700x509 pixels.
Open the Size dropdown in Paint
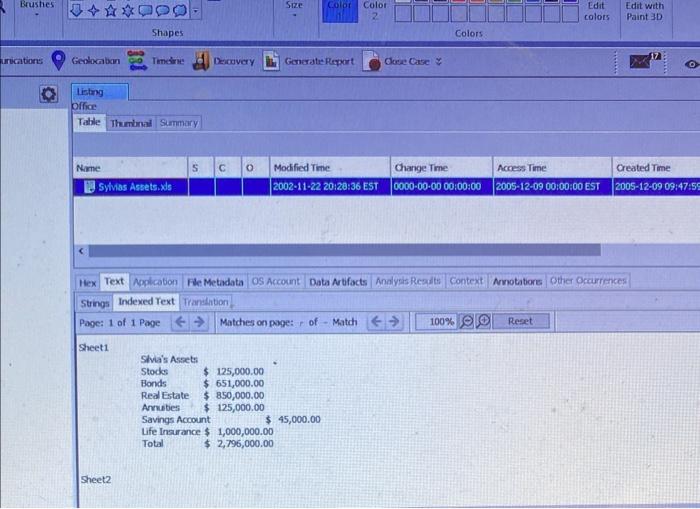point(294,9)
